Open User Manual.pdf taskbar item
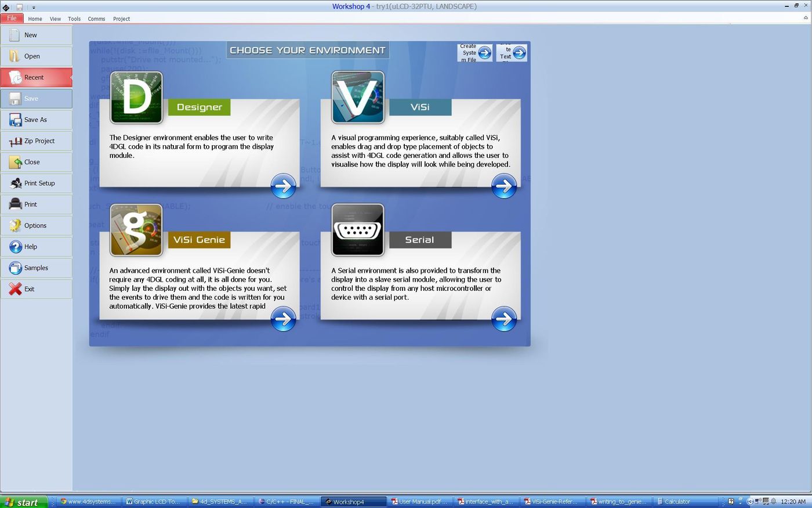Screen dimensions: 812x508 pyautogui.click(x=421, y=502)
